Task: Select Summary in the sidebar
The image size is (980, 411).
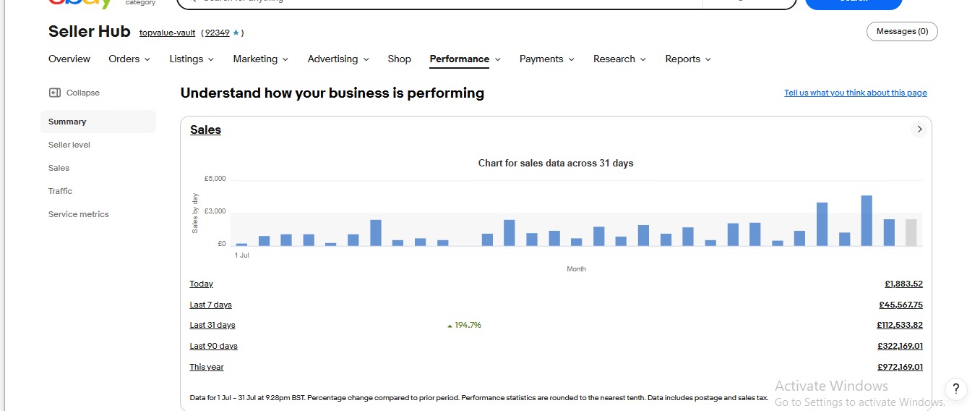Action: click(98, 122)
